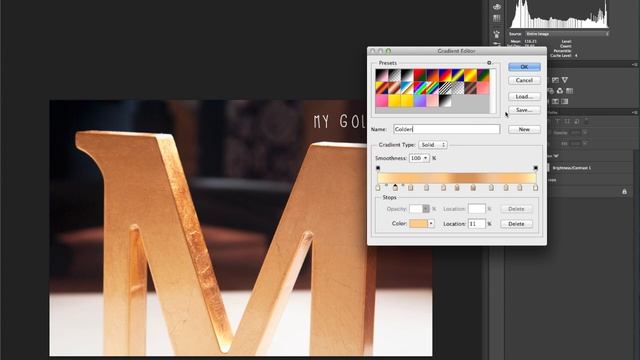
Task: Select the darker color stop near gradient center
Action: pyautogui.click(x=473, y=188)
